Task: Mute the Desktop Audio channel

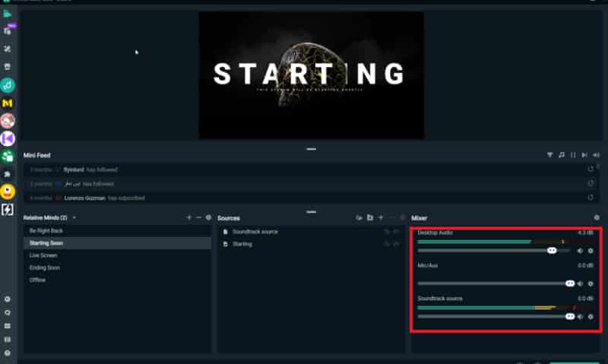Action: 580,251
